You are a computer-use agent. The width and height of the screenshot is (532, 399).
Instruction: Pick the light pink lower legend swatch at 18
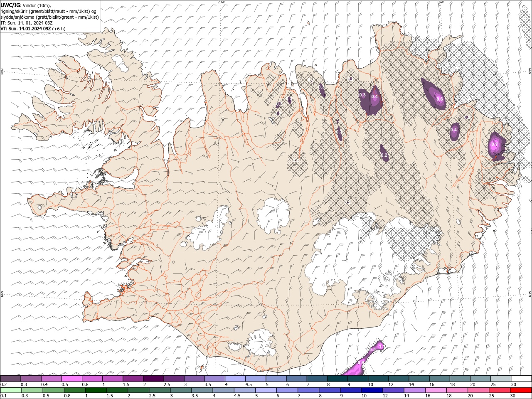click(x=457, y=390)
